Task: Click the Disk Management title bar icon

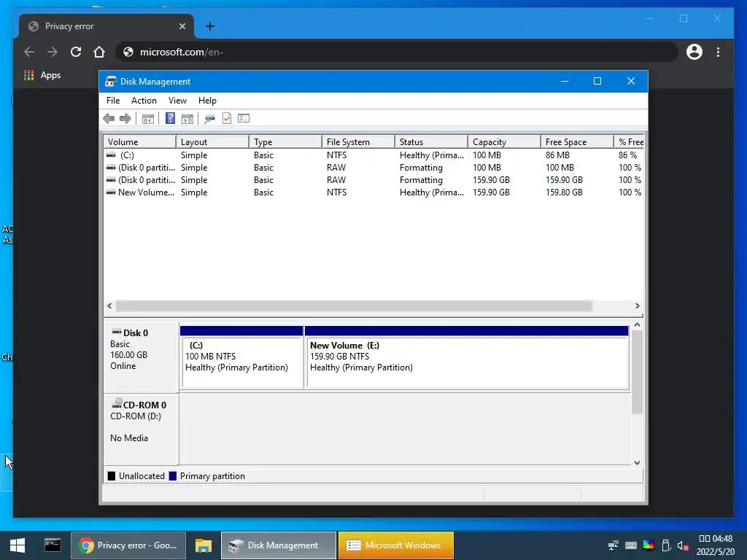Action: click(x=111, y=82)
